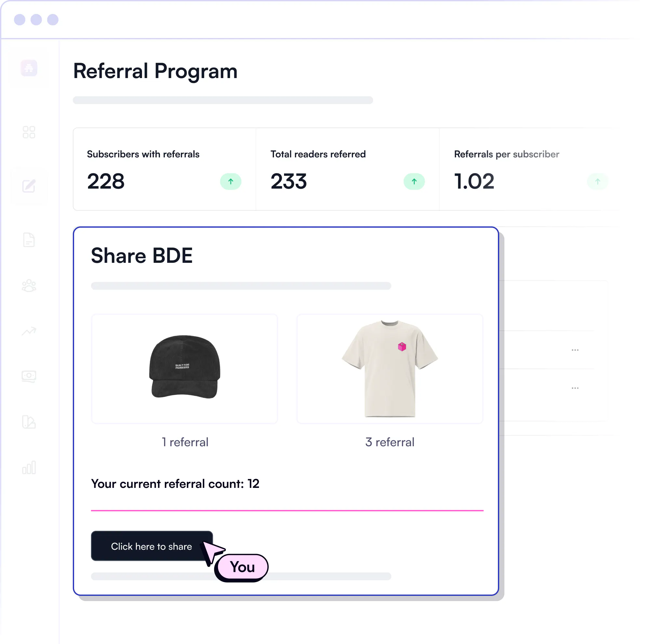Screen dimensions: 650x644
Task: Click the arrow badge beside 1.02
Action: (598, 181)
